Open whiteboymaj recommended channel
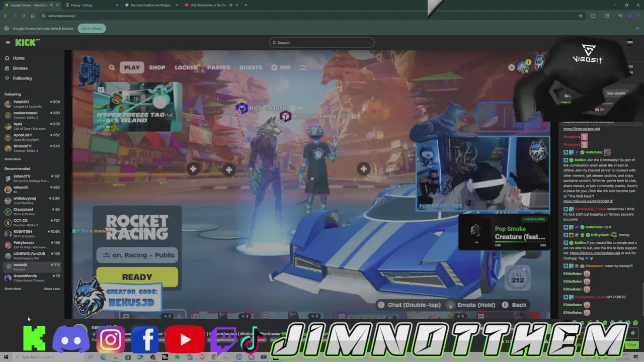Image resolution: width=644 pixels, height=362 pixels. [32, 201]
